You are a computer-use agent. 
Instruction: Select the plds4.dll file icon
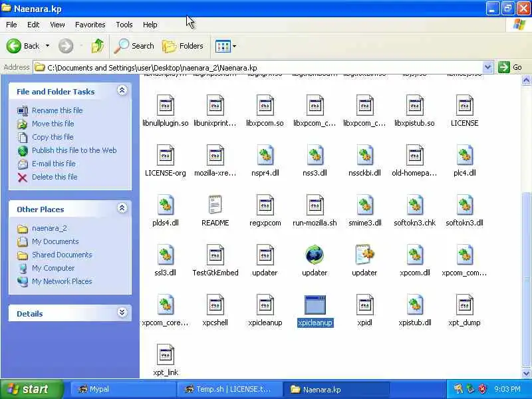165,205
